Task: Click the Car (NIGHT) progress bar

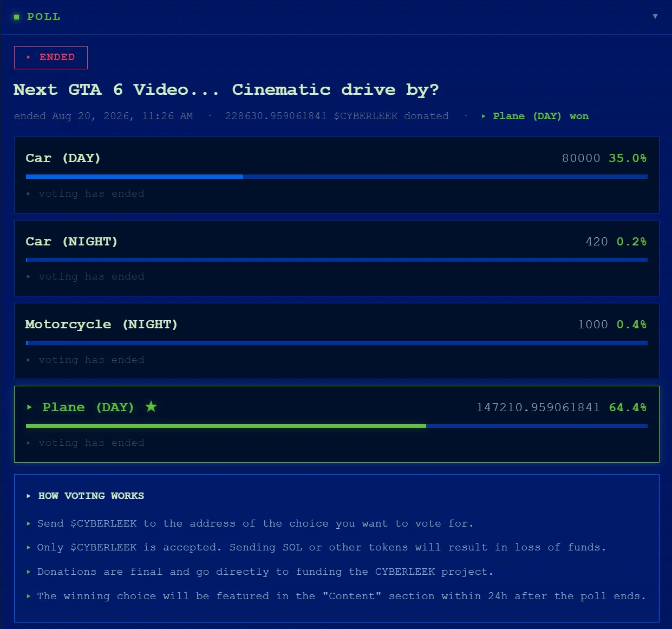Action: tap(337, 260)
